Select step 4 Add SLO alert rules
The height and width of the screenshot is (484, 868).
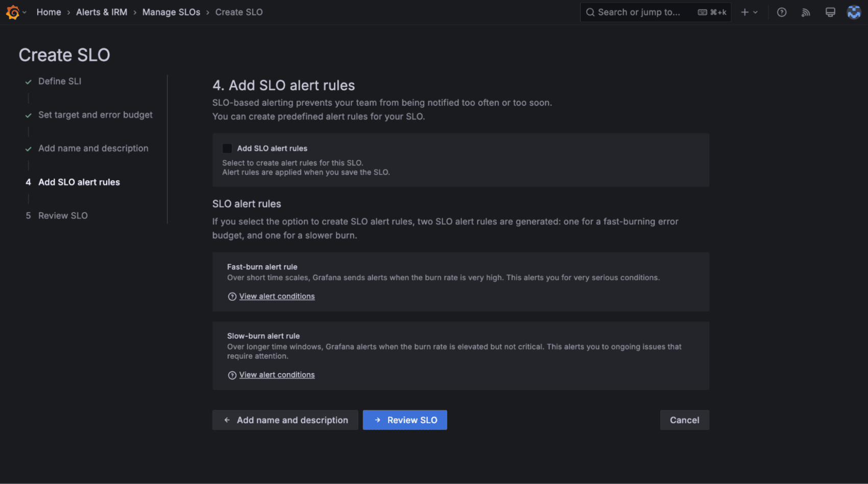[x=79, y=182]
